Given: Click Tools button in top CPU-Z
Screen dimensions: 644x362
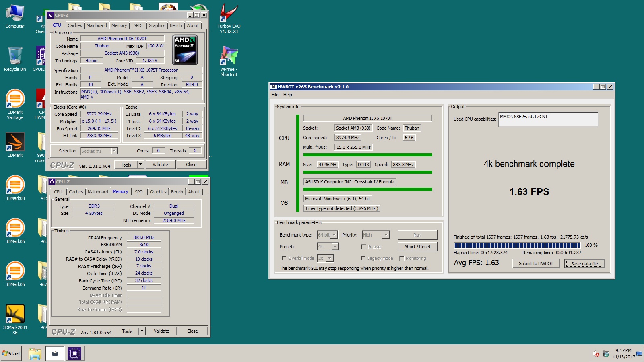Looking at the screenshot, I should tap(126, 165).
